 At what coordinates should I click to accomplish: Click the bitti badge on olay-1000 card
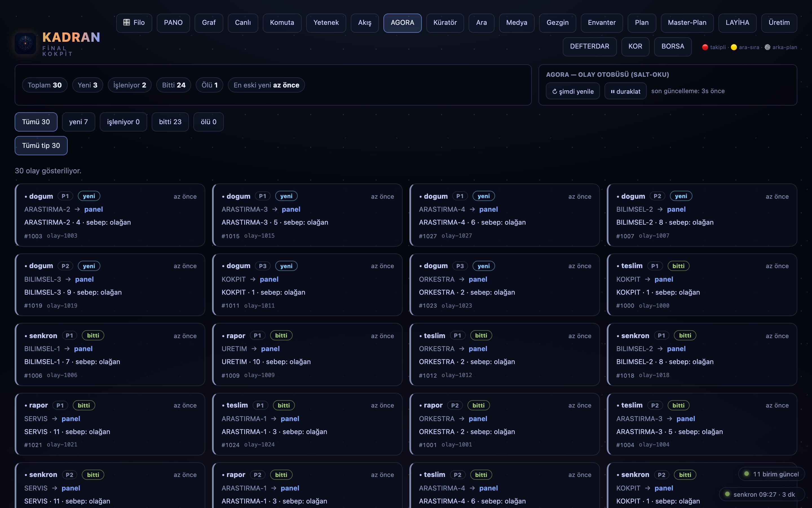pyautogui.click(x=678, y=266)
